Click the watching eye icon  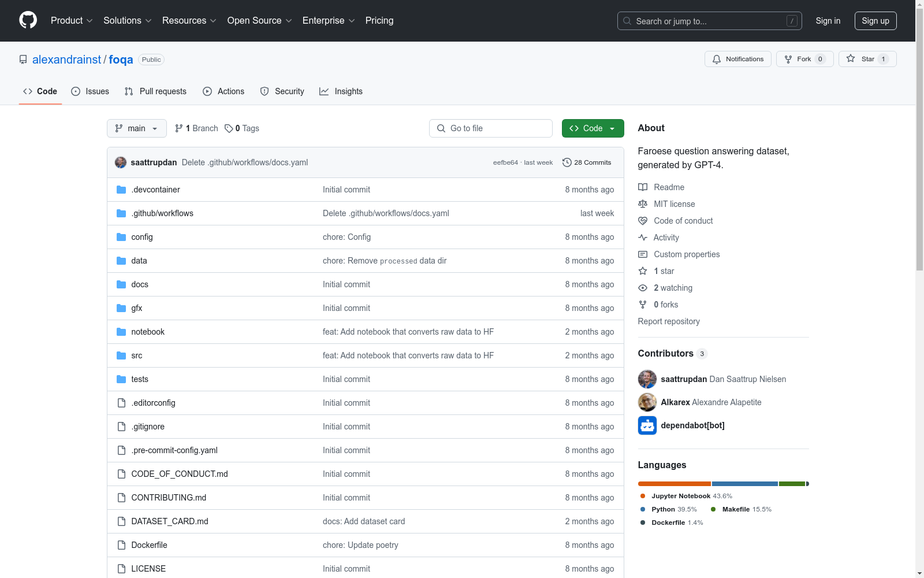click(x=643, y=288)
